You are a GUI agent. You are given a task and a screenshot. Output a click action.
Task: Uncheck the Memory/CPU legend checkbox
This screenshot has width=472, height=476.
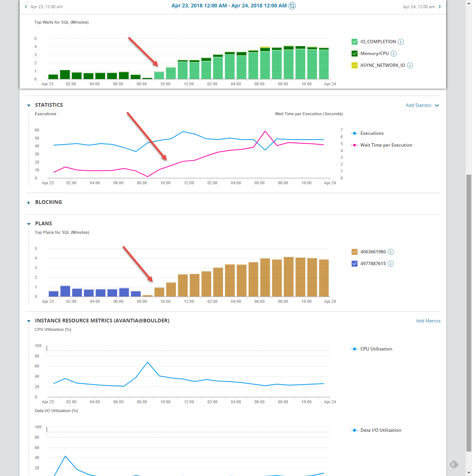(x=355, y=54)
